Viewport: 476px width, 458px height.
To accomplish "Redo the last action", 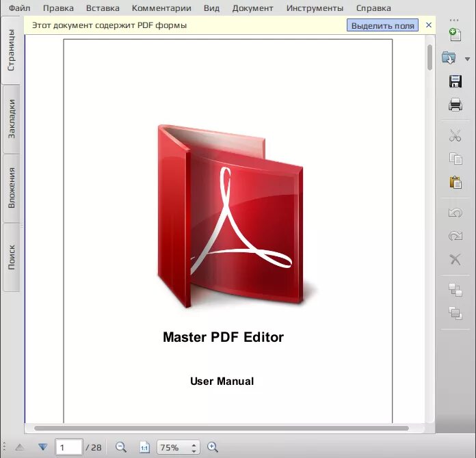I will [x=455, y=236].
